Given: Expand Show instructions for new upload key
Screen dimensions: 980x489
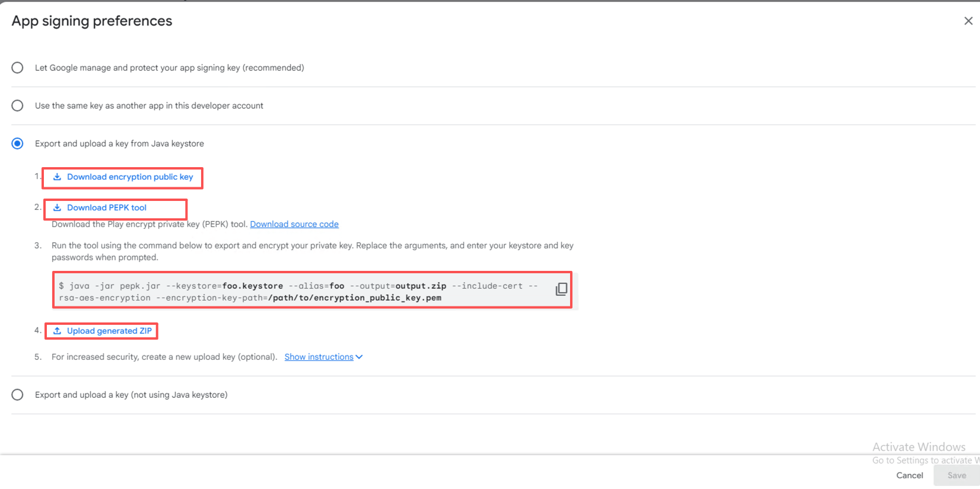Looking at the screenshot, I should (x=319, y=357).
